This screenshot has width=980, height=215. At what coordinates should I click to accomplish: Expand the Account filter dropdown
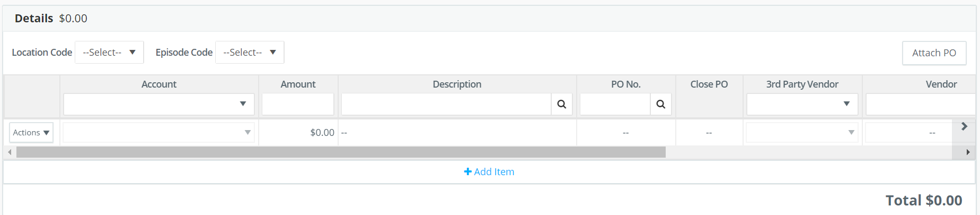159,104
